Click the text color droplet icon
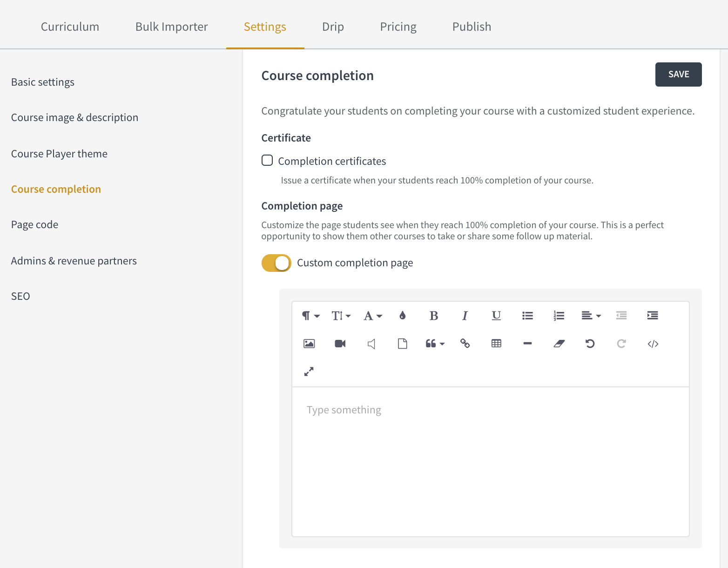The width and height of the screenshot is (728, 568). click(x=403, y=316)
